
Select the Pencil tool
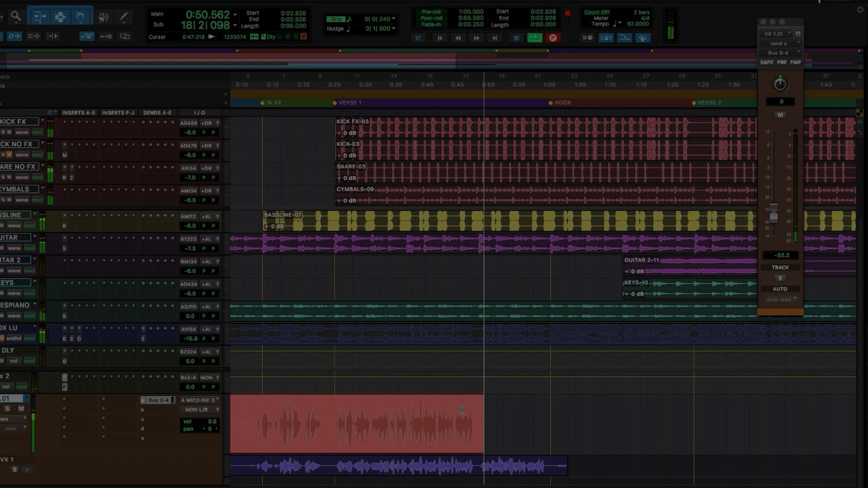[x=123, y=17]
